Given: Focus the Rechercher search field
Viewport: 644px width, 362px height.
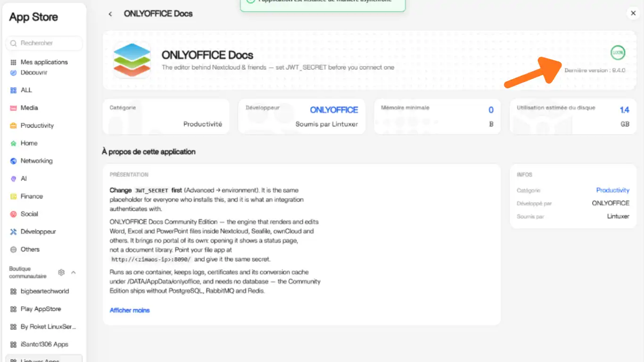Looking at the screenshot, I should point(44,43).
